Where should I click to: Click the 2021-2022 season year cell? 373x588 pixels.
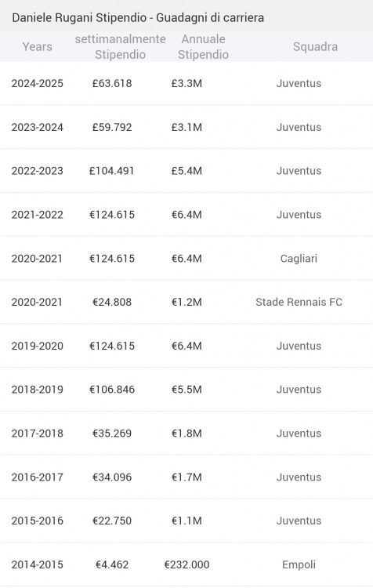tap(37, 215)
